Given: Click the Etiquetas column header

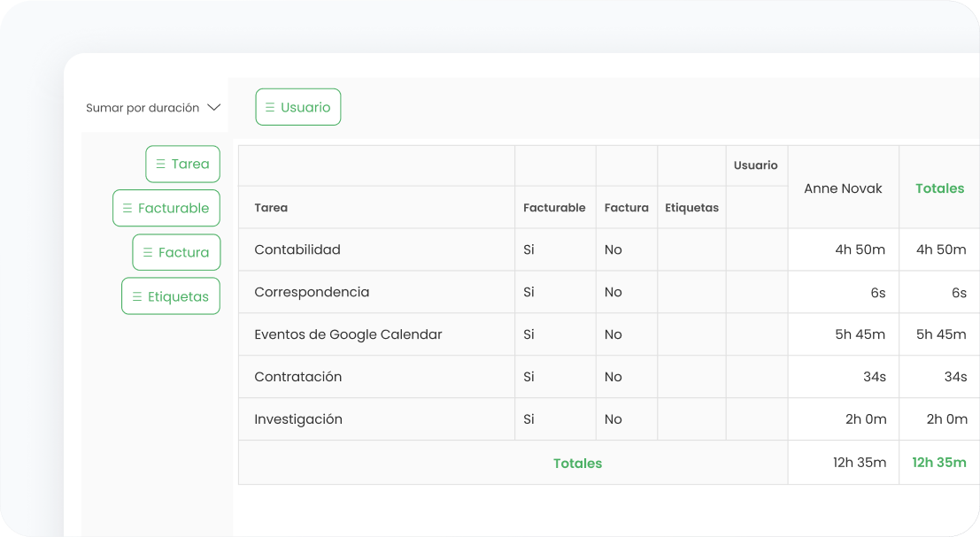Looking at the screenshot, I should pyautogui.click(x=691, y=208).
